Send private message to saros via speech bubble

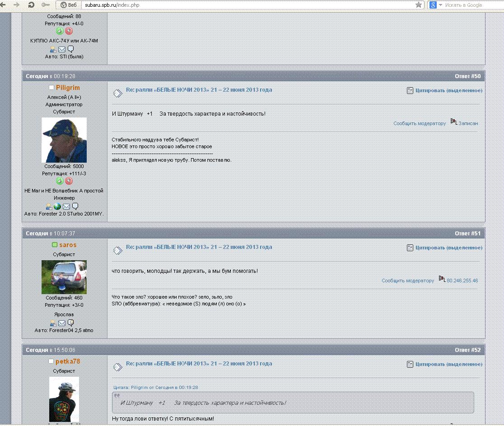(70, 323)
